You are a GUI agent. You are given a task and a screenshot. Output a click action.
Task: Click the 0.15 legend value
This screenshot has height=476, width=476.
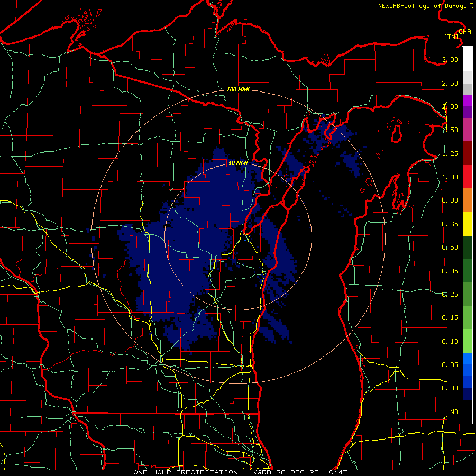450,318
